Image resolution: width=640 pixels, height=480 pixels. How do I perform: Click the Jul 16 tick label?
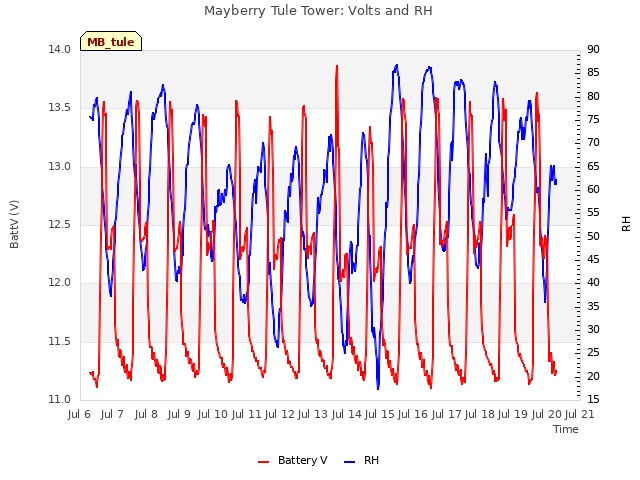click(413, 414)
